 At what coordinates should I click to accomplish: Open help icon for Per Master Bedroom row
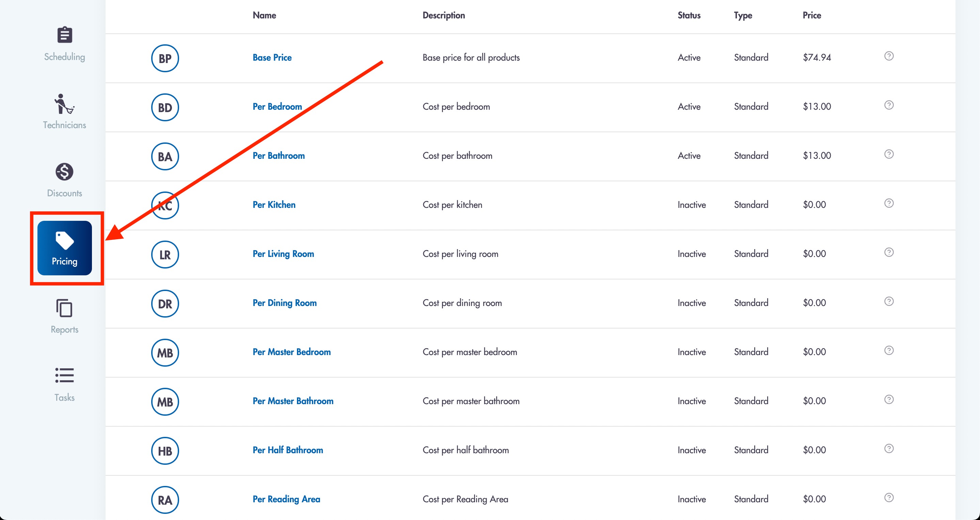pos(889,351)
